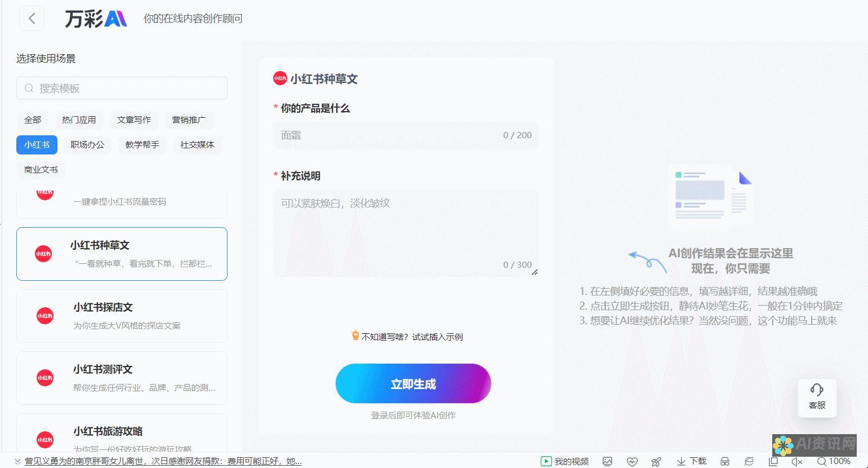Click the textarea resize handle corner
Image resolution: width=868 pixels, height=468 pixels.
tap(535, 272)
